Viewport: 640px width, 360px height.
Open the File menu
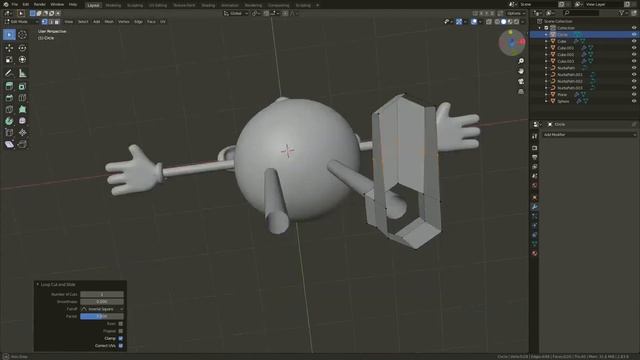point(15,4)
